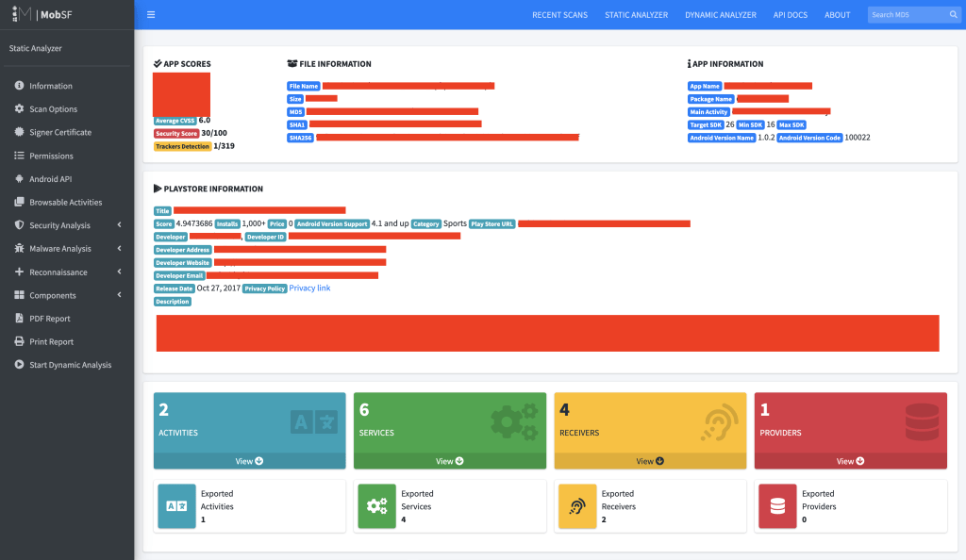The width and height of the screenshot is (966, 560).
Task: Click the Information sidebar icon
Action: (19, 86)
